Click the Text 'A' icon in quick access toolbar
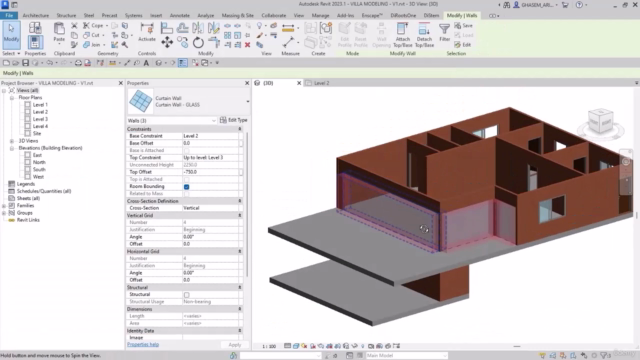Screen dimensions: 640x360 point(146,63)
